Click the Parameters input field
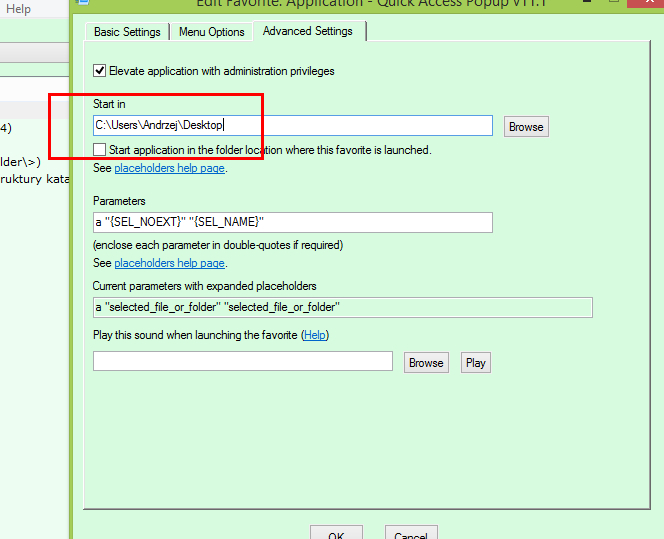The image size is (664, 539). [x=293, y=222]
